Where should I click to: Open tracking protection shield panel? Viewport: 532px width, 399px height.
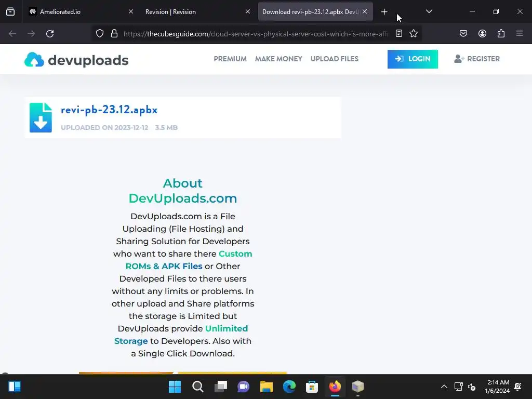[99, 34]
